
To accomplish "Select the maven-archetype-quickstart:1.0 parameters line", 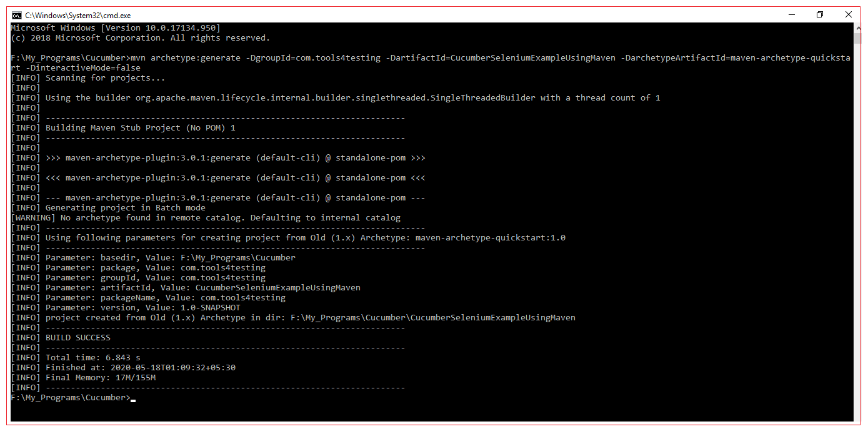I will coord(288,238).
